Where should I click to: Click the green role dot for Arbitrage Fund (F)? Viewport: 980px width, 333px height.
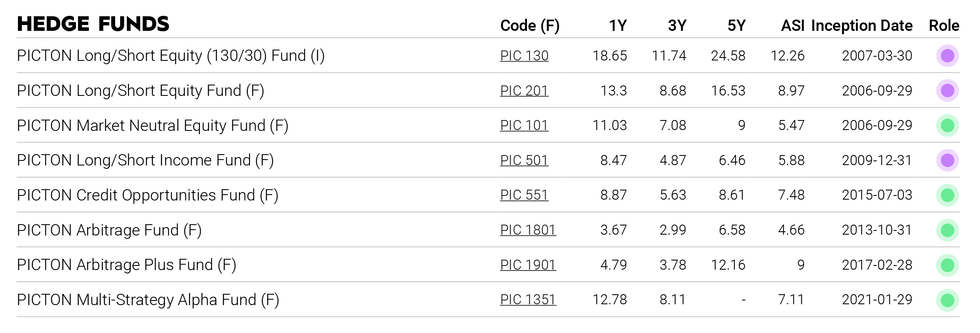947,230
